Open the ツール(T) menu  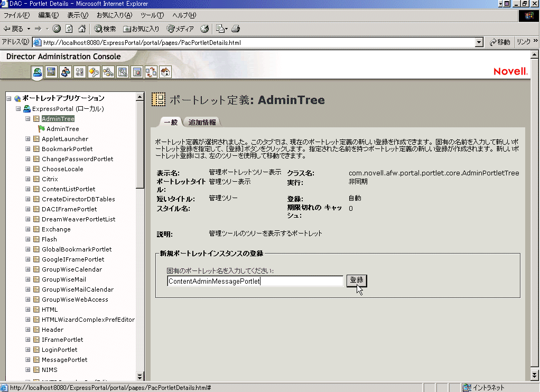(x=152, y=15)
